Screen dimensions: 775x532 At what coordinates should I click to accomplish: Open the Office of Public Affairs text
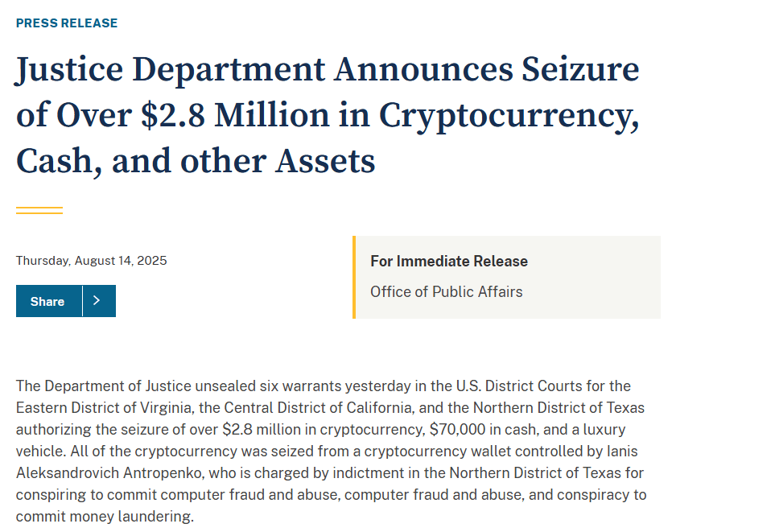coord(446,292)
